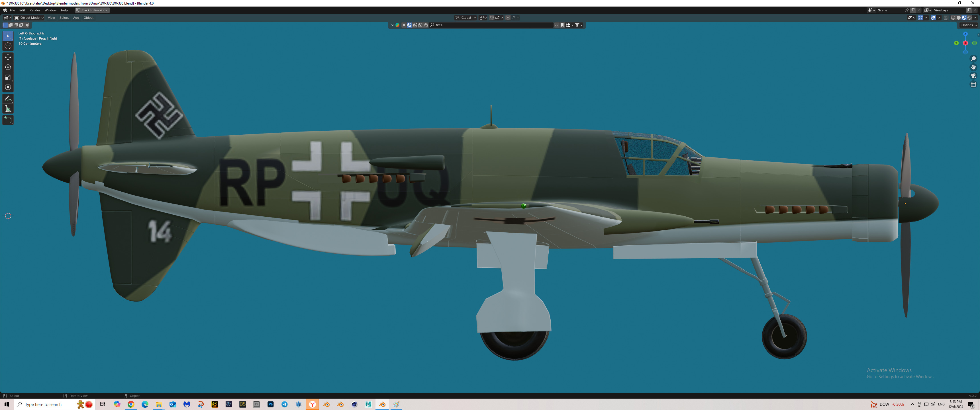Toggle the camera view gizmo
This screenshot has height=410, width=980.
tap(973, 76)
